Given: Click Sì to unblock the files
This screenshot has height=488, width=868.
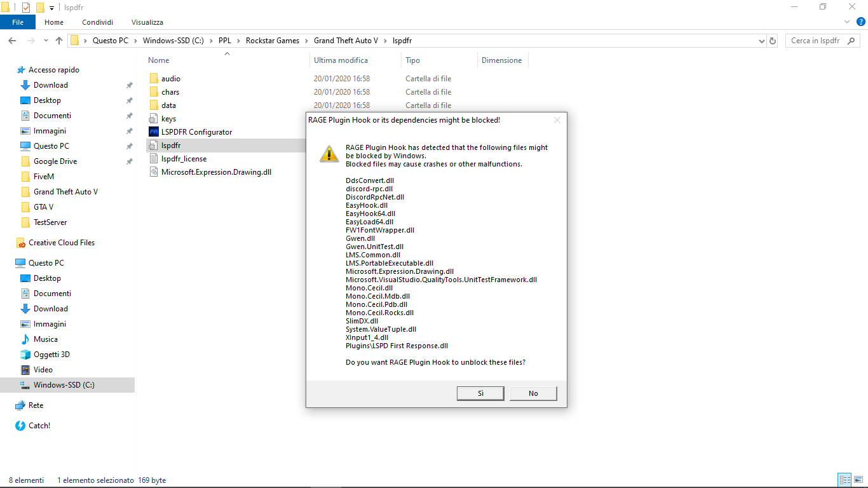Looking at the screenshot, I should pos(480,393).
